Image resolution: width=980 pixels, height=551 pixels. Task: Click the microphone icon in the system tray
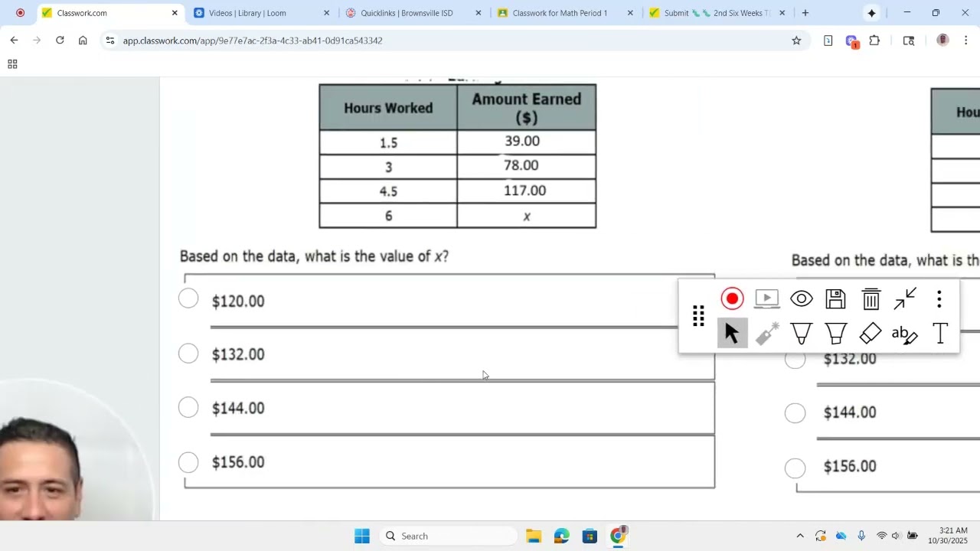[861, 536]
